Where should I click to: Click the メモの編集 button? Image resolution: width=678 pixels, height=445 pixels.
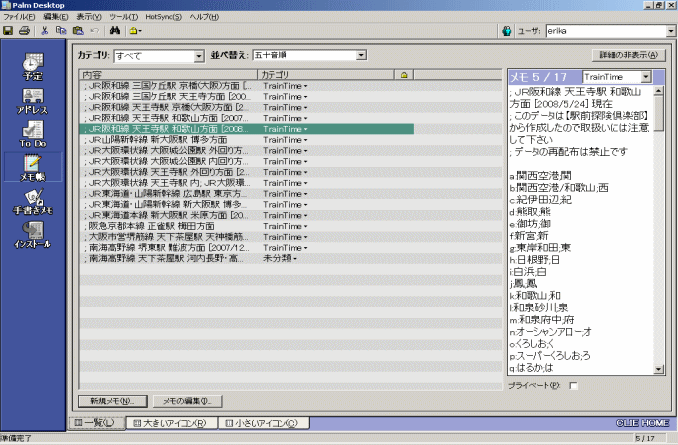(x=188, y=401)
